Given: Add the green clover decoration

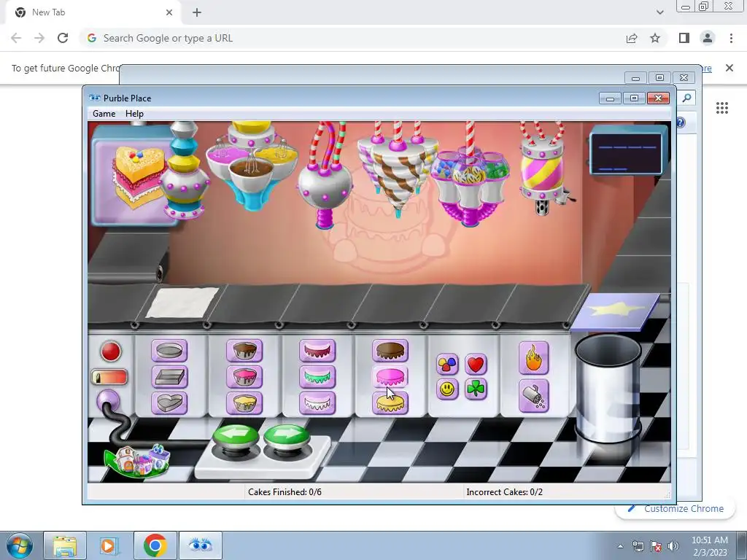Looking at the screenshot, I should [476, 389].
